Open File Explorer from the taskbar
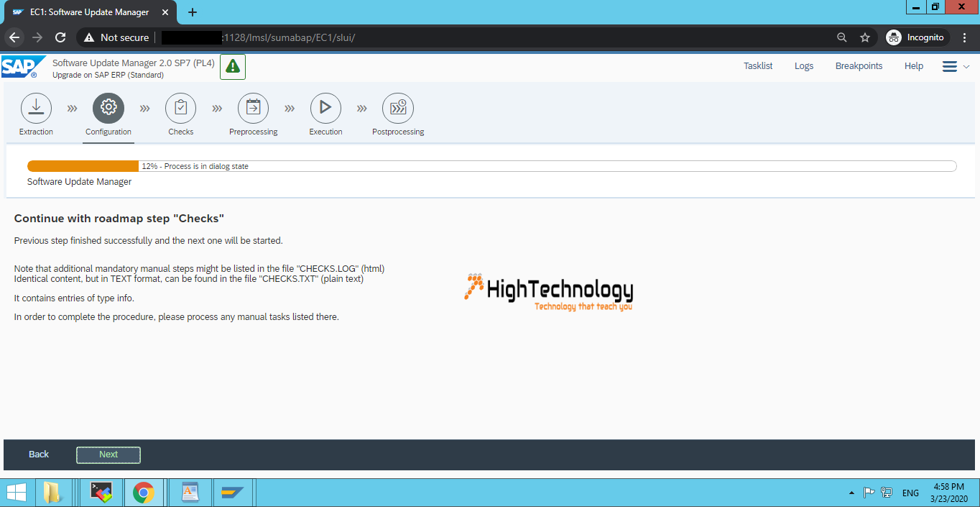The width and height of the screenshot is (980, 507). click(x=52, y=493)
